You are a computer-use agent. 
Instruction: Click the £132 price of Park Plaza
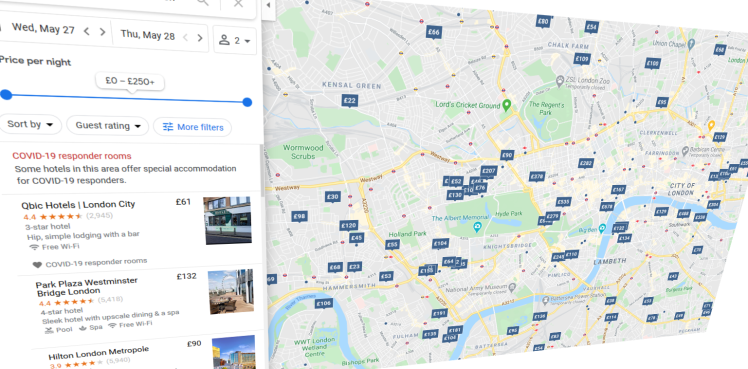187,277
